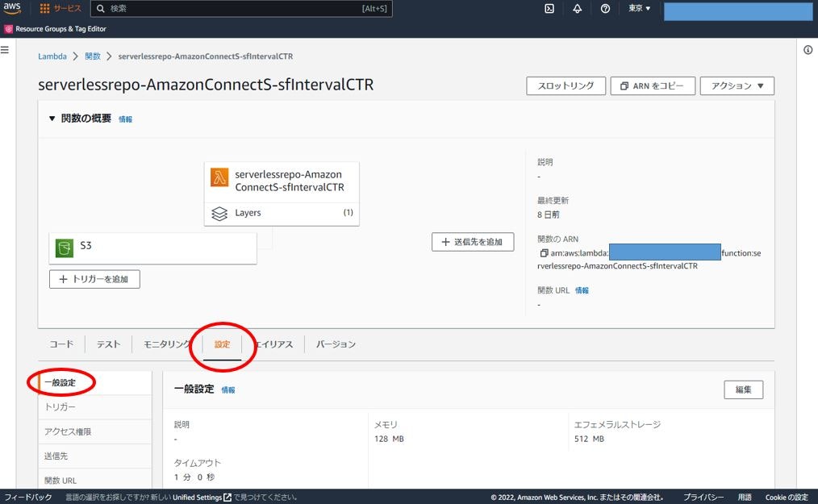The height and width of the screenshot is (504, 818).
Task: Click the ARN をコピー button
Action: point(653,86)
